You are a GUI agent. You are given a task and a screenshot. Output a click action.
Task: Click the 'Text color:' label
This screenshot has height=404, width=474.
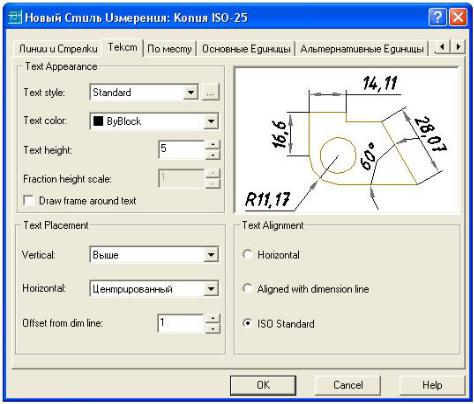point(45,120)
